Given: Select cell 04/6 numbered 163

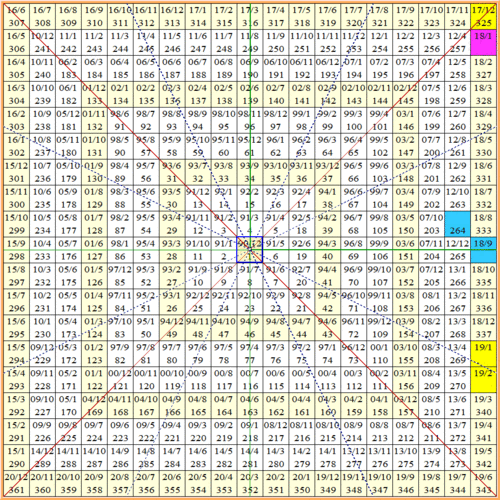Looking at the screenshot, I should (x=250, y=406).
